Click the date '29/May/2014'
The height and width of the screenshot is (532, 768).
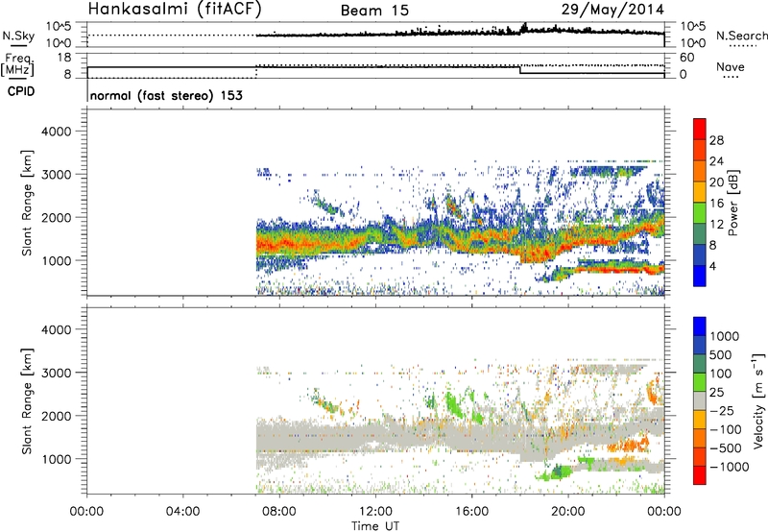[x=612, y=10]
